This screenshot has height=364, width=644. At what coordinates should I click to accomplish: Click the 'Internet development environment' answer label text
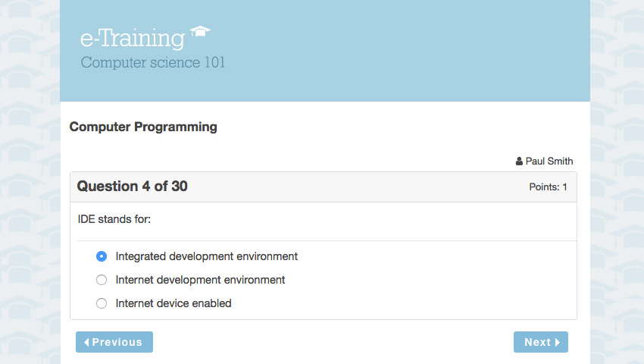click(x=200, y=280)
